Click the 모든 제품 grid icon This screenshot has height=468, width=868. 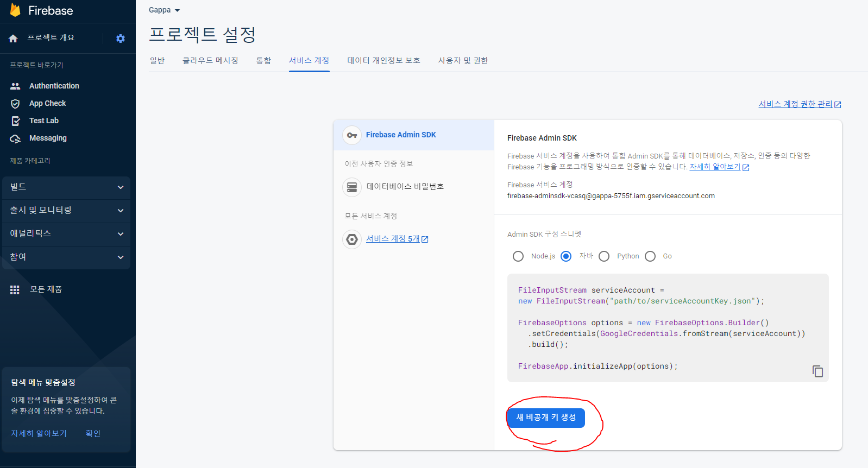(x=15, y=289)
